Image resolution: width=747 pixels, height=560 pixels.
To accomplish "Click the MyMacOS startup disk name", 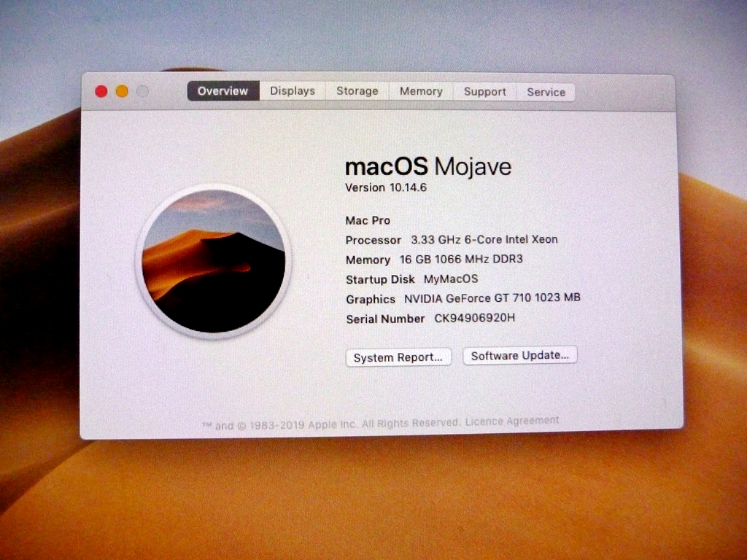I will click(451, 279).
